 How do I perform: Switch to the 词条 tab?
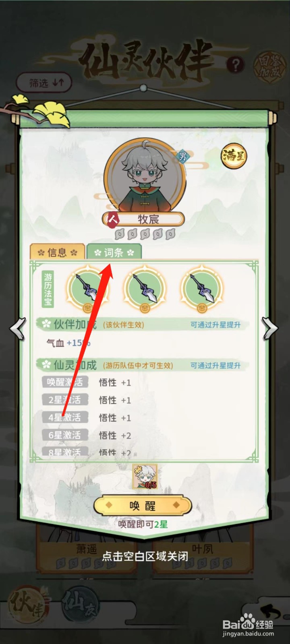114,252
